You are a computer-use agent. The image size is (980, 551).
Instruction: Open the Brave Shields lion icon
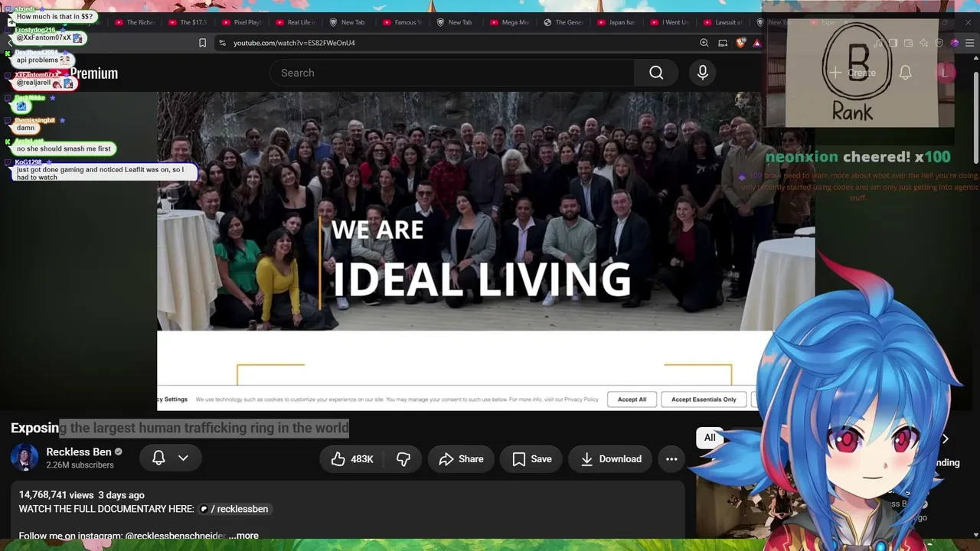(x=740, y=43)
